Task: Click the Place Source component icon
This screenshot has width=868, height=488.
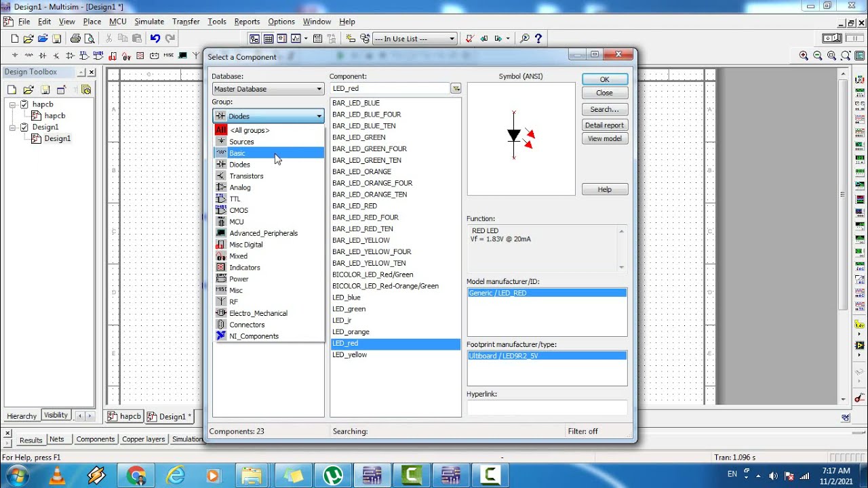Action: coord(15,56)
